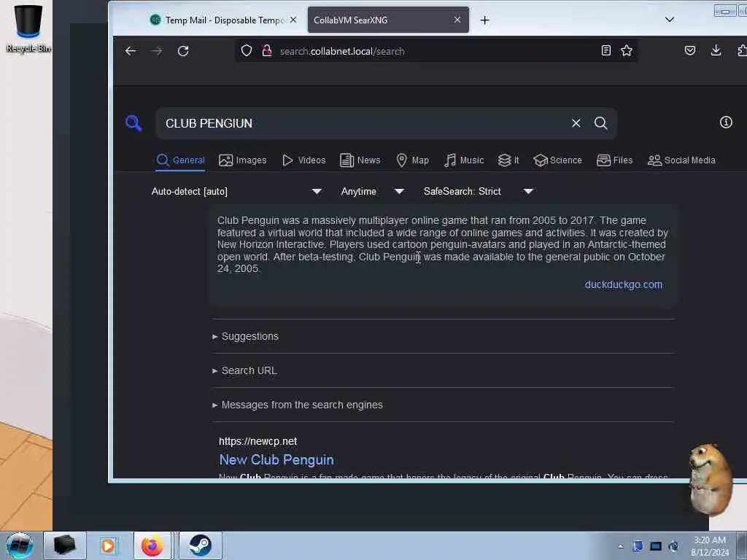Click the taskbar clock showing 3:20 AM
The height and width of the screenshot is (560, 747).
(x=710, y=546)
